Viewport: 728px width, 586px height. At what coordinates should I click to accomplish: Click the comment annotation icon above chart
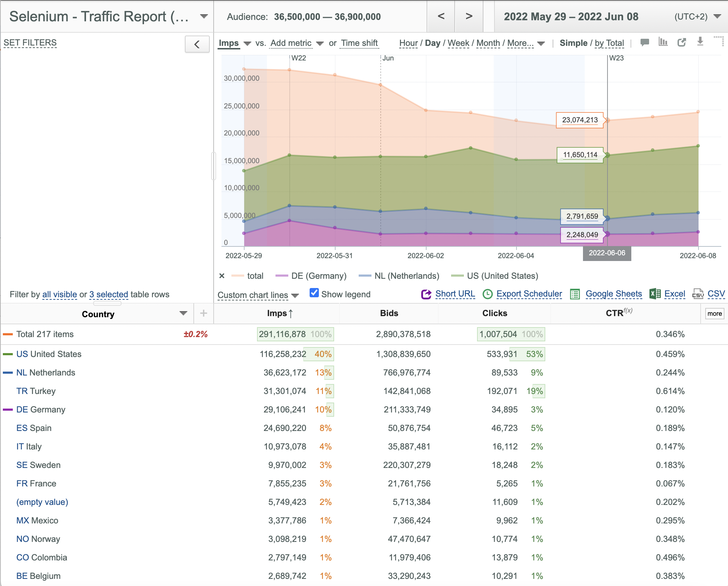pyautogui.click(x=644, y=43)
